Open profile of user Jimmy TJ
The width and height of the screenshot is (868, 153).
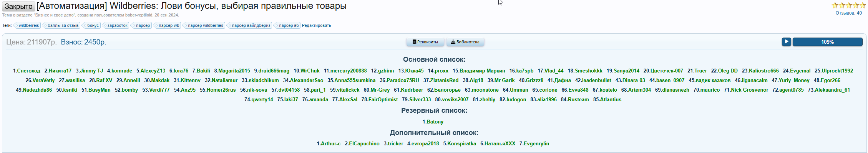(91, 71)
